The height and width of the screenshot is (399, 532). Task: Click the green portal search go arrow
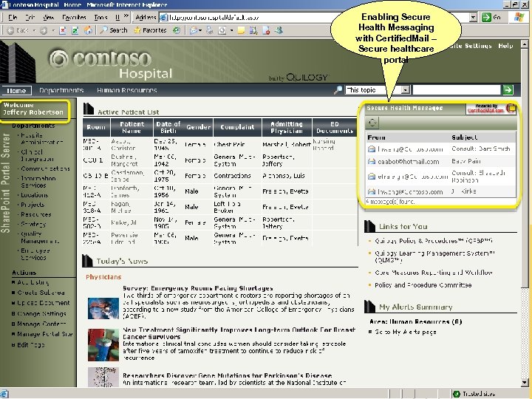pyautogui.click(x=508, y=89)
